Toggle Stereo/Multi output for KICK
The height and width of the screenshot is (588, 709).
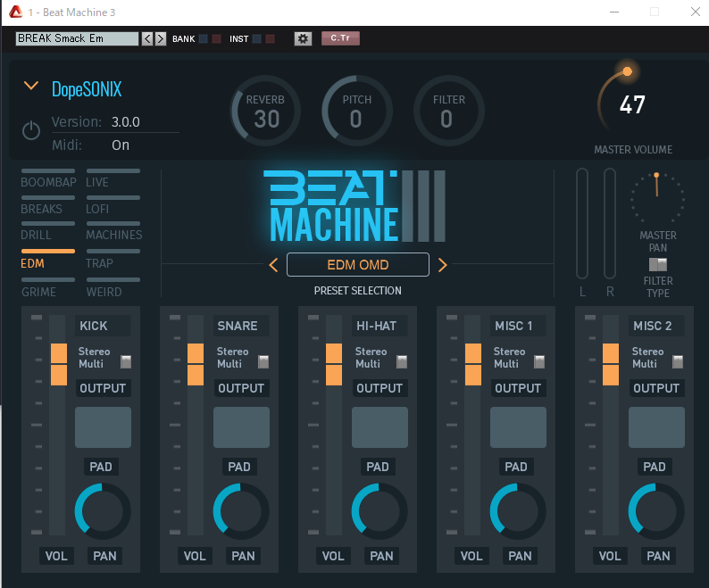click(126, 361)
